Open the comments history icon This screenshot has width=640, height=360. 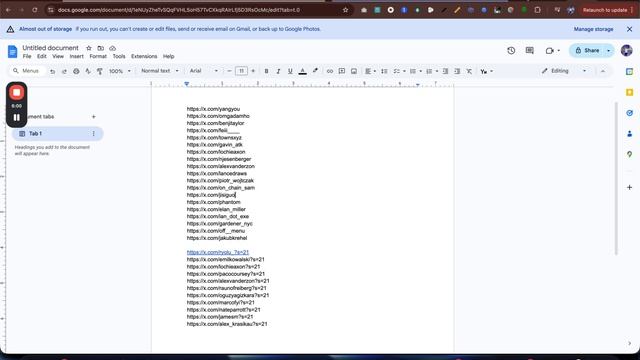(x=530, y=51)
